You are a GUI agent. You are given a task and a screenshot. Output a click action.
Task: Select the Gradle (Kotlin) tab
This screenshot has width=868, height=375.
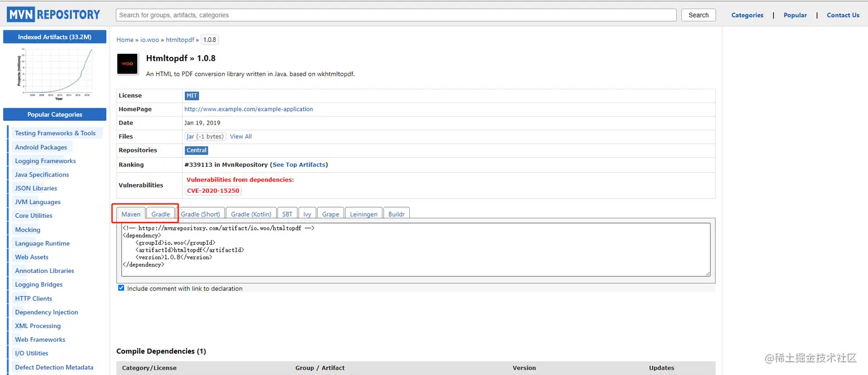pyautogui.click(x=251, y=214)
